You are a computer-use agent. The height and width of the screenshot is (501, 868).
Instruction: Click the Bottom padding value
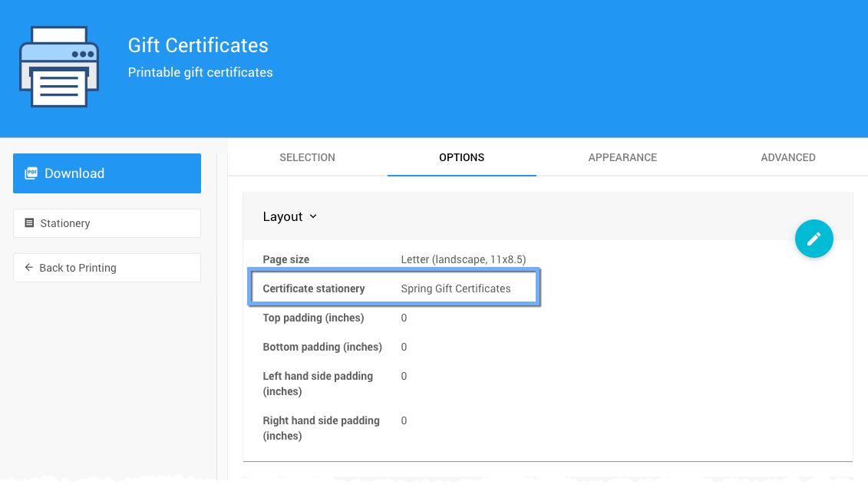click(404, 347)
